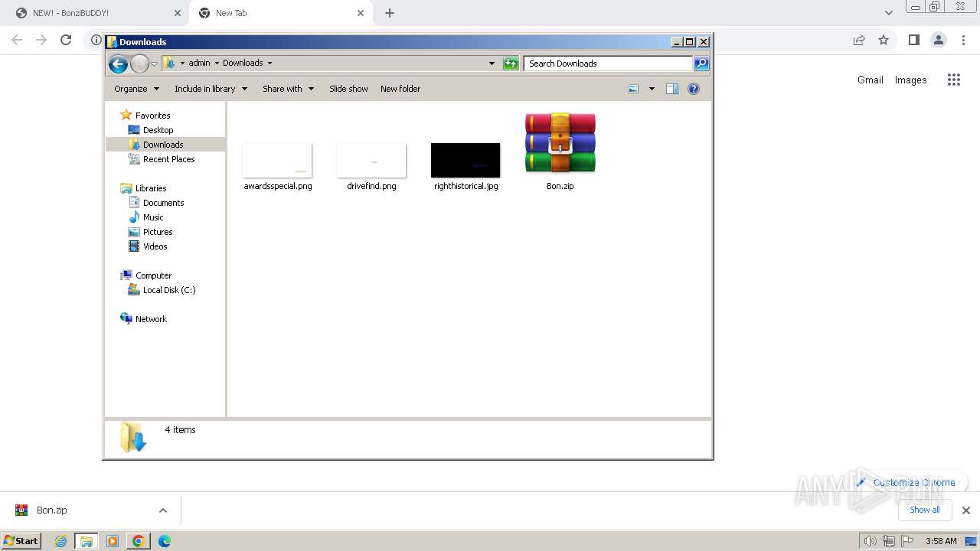
Task: Open a new Chrome tab with plus icon
Action: pyautogui.click(x=390, y=13)
